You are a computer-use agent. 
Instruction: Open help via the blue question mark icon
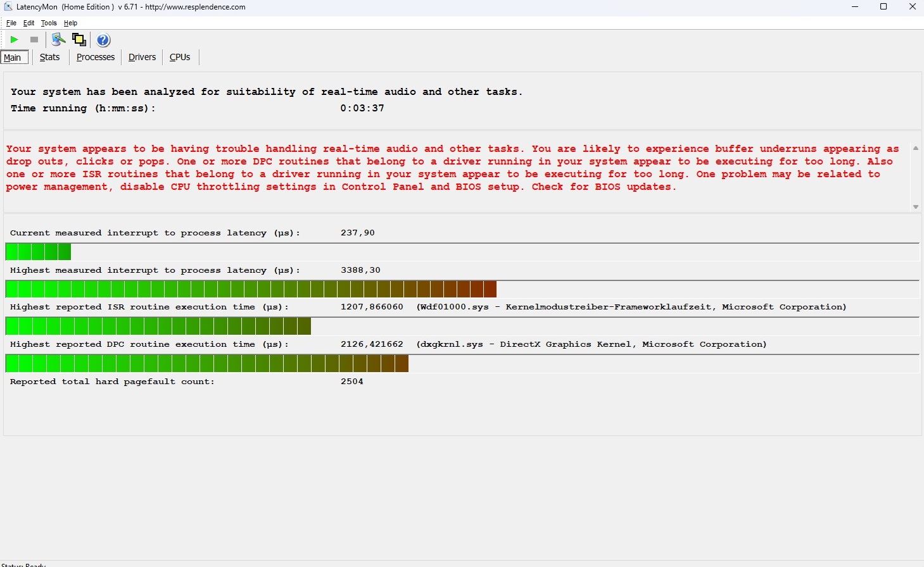(103, 40)
